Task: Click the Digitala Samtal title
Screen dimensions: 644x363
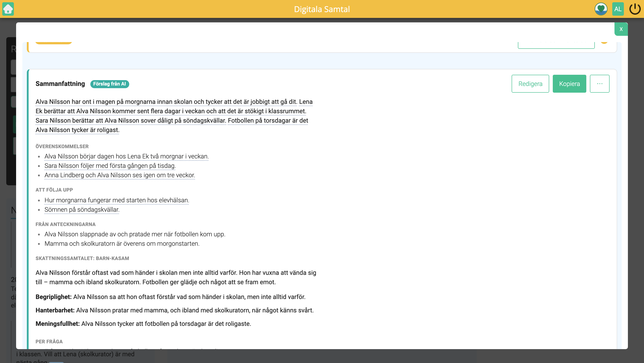Action: pos(322,9)
